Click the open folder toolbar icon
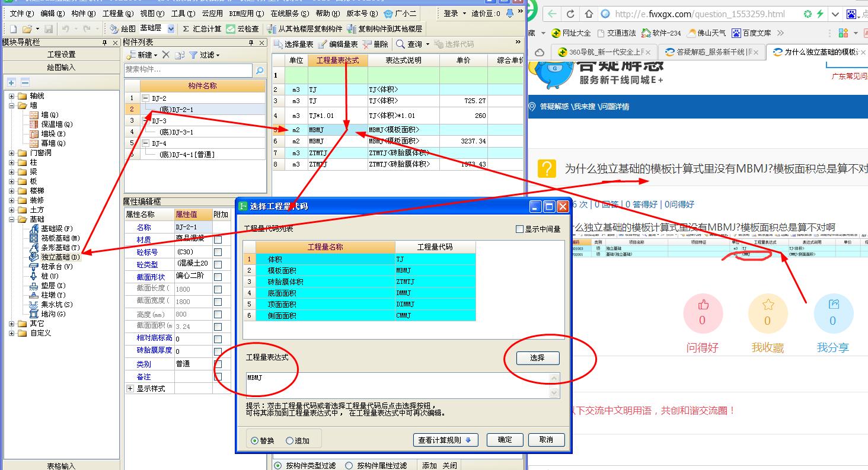This screenshot has width=868, height=470. (27, 28)
